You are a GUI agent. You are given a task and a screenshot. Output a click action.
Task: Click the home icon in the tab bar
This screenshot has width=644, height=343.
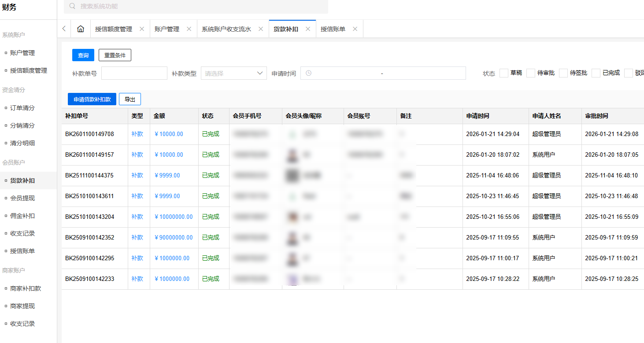point(81,28)
